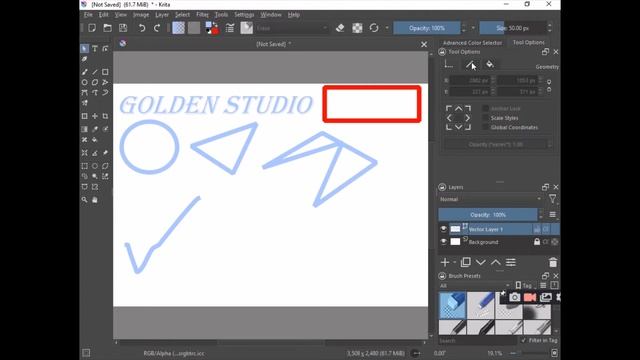Select the Move tool

tap(95, 116)
